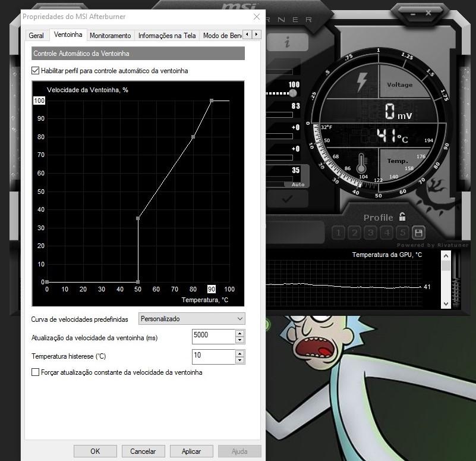Go to the Informações na Tela tab
Image resolution: width=476 pixels, height=461 pixels.
(x=167, y=36)
